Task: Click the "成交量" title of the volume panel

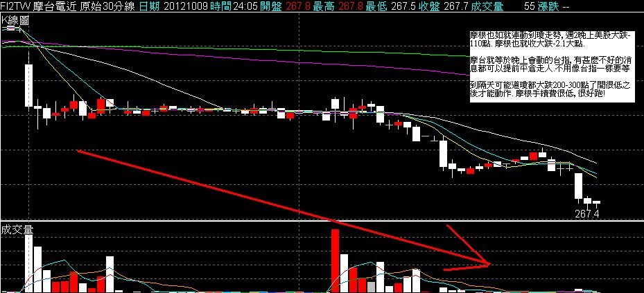Action: [x=17, y=229]
